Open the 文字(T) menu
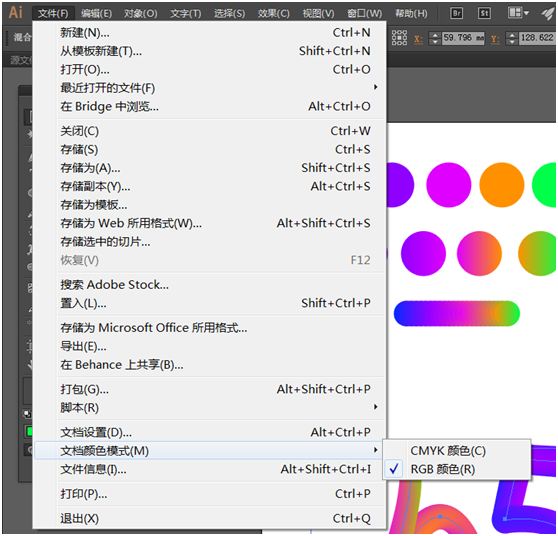The image size is (558, 536). point(185,14)
